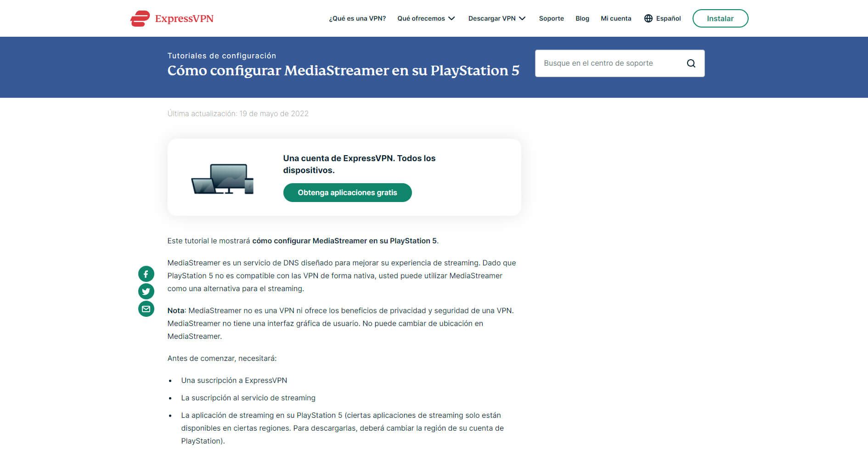The height and width of the screenshot is (455, 868).
Task: Share article via email icon
Action: [x=146, y=309]
